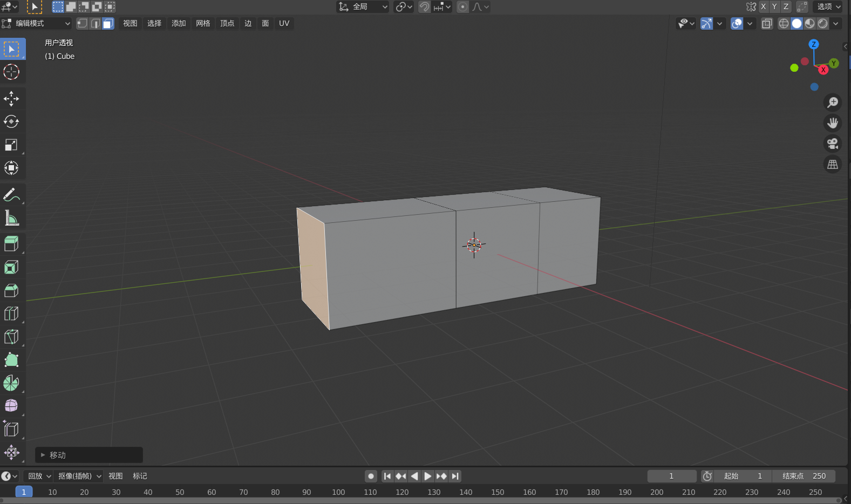Toggle camera view icon

click(833, 144)
